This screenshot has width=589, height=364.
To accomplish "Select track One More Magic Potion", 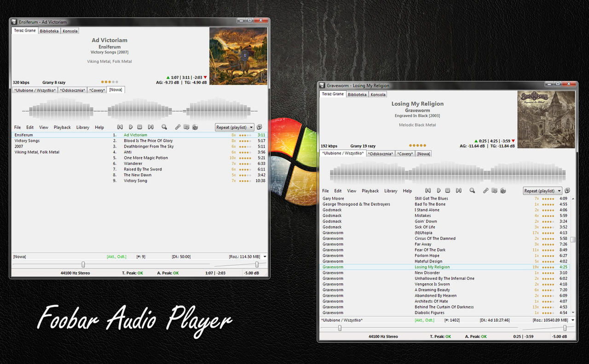I will (140, 158).
